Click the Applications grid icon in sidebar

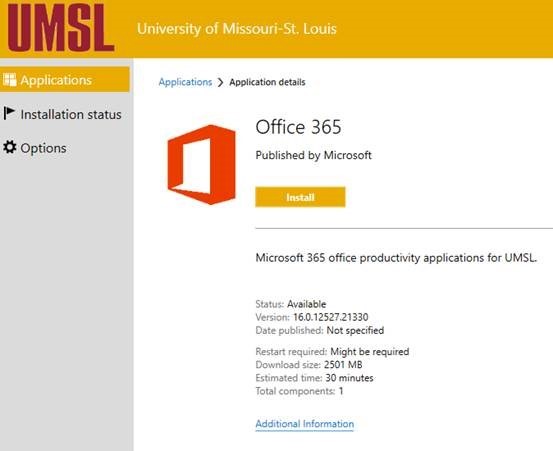10,80
